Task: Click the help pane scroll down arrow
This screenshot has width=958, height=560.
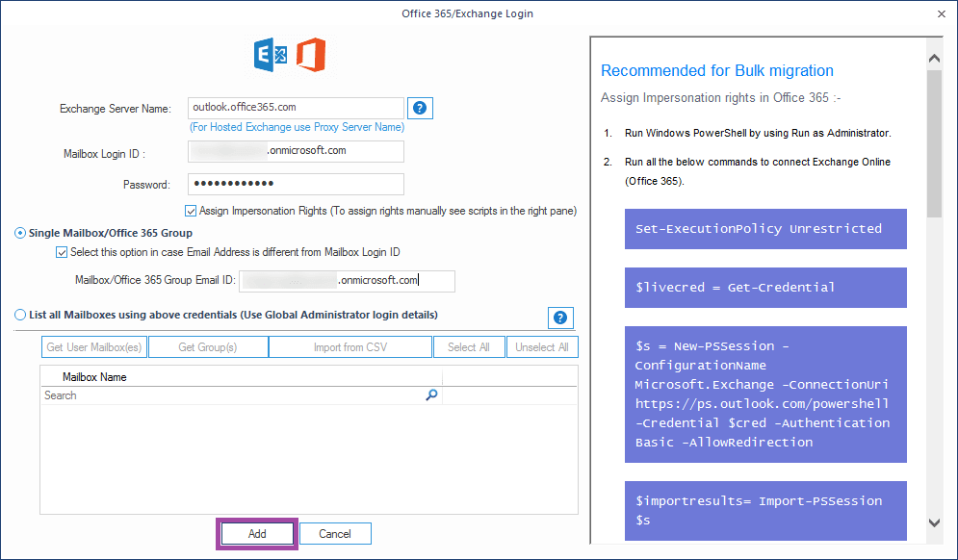Action: (x=934, y=522)
